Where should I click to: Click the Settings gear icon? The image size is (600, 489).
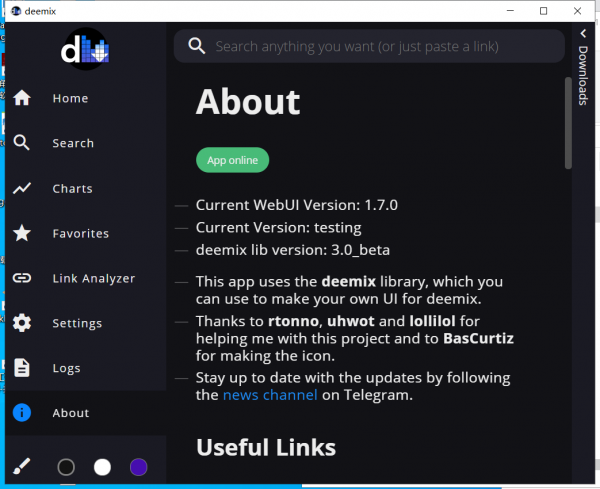[x=22, y=323]
